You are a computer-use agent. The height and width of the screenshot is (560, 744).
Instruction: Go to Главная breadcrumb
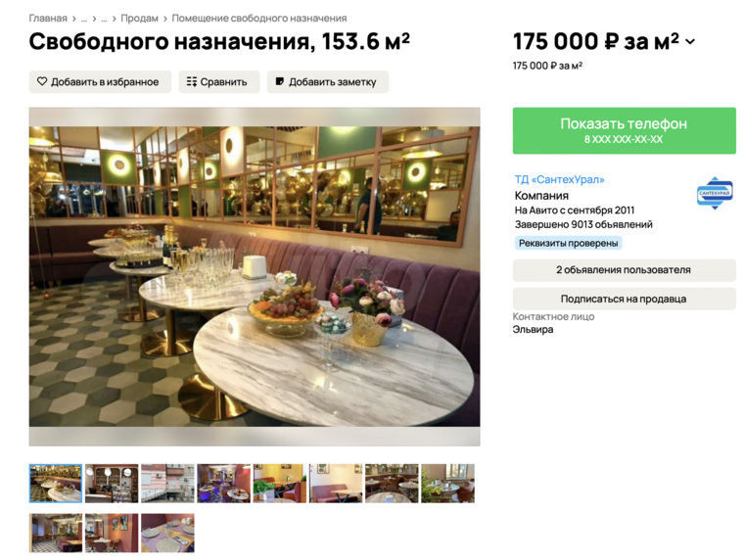click(x=48, y=18)
